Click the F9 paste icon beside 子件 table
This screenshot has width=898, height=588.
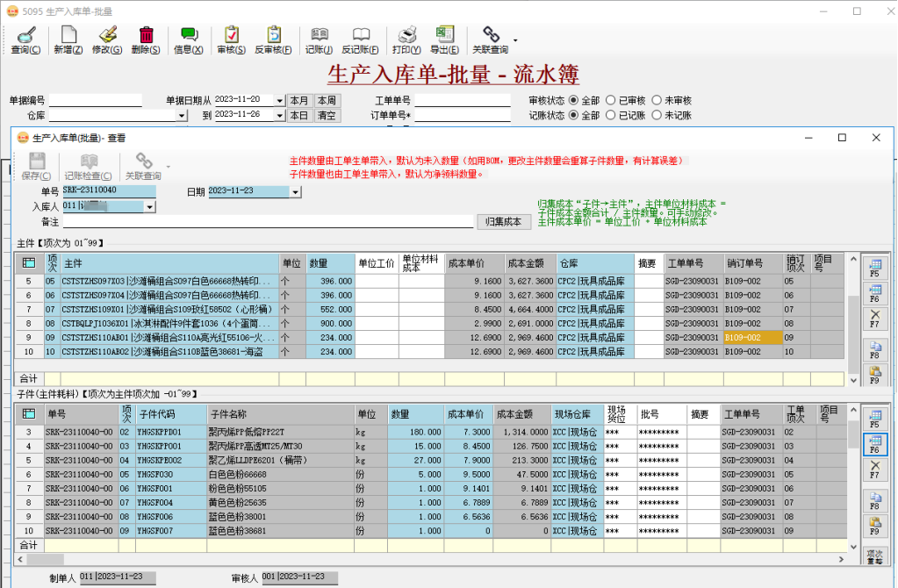click(x=875, y=526)
